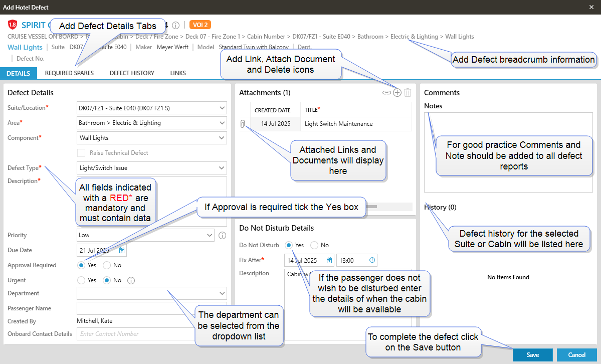
Task: Tick the Raise Technical Defect checkbox
Action: 81,153
